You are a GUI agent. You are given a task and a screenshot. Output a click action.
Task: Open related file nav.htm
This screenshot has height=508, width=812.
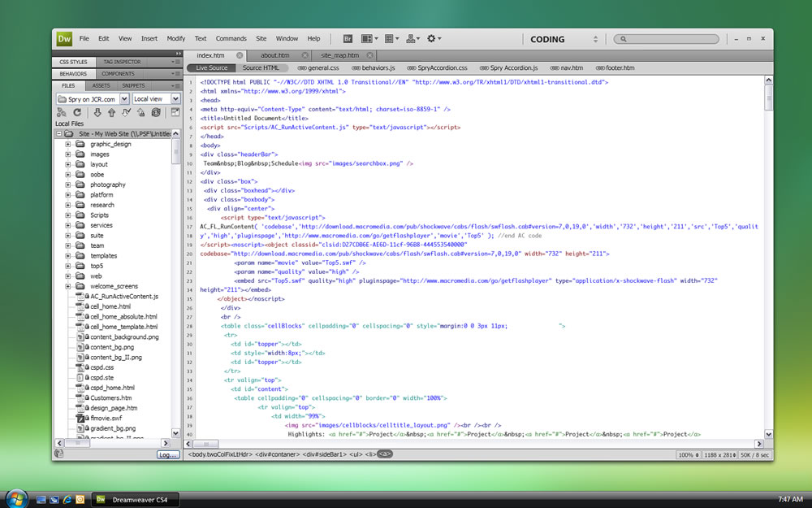[x=567, y=68]
